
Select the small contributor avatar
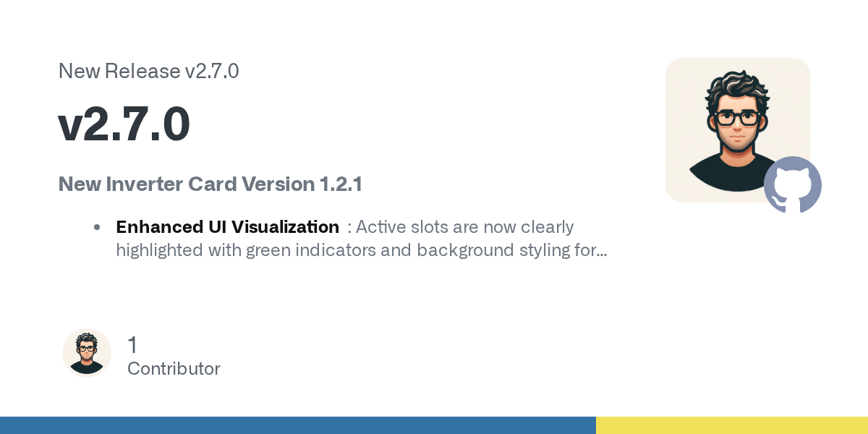87,353
